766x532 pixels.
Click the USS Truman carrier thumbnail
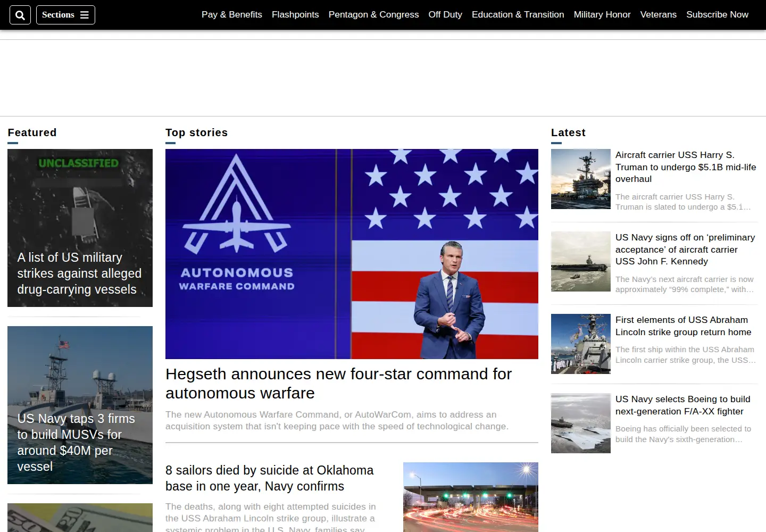(581, 179)
